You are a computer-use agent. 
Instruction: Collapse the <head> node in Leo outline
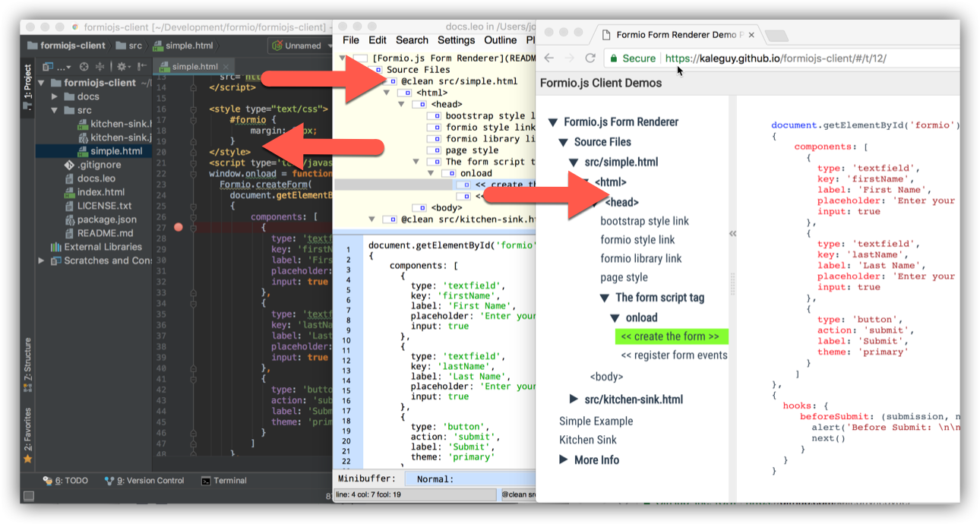[x=402, y=104]
